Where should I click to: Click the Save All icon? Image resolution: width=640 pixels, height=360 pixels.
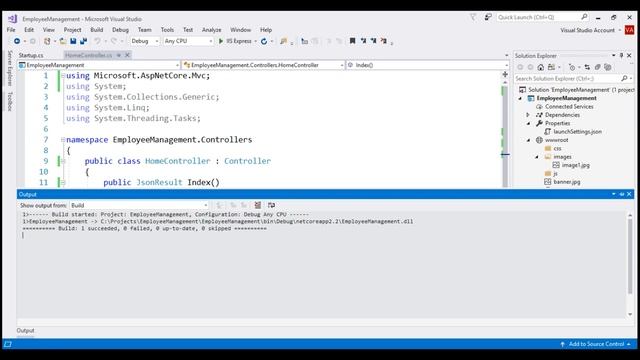click(84, 41)
